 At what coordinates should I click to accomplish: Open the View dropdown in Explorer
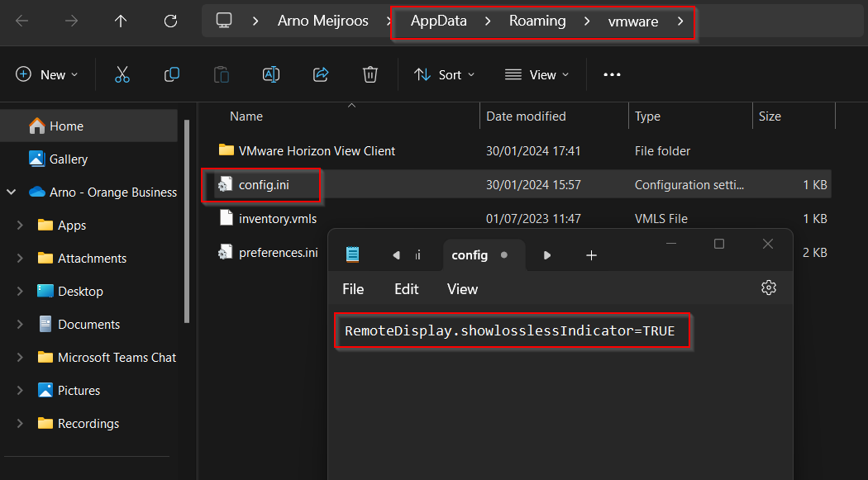click(x=537, y=74)
